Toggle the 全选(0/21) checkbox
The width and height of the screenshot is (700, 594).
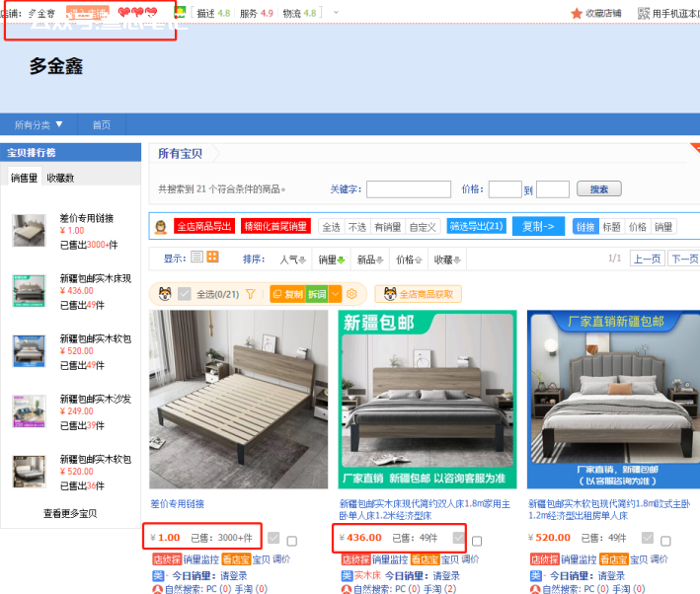click(185, 294)
